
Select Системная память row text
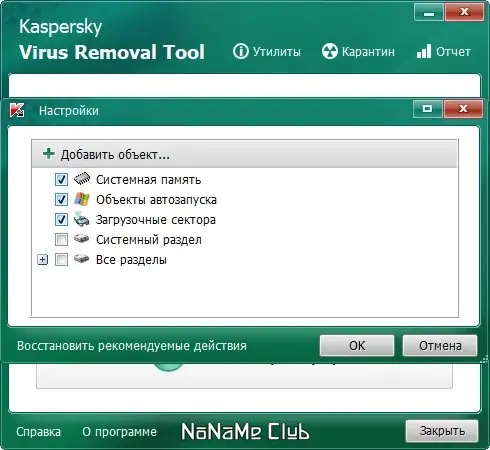(x=149, y=180)
